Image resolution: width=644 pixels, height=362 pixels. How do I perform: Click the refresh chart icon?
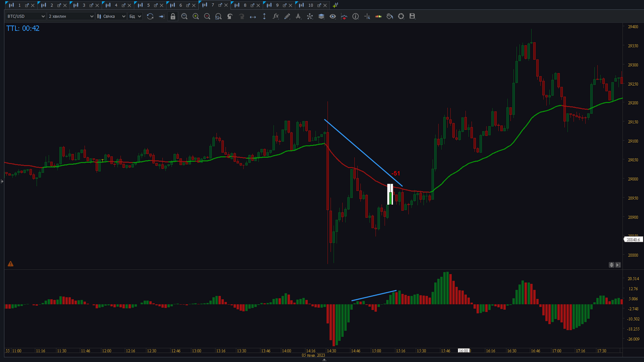pyautogui.click(x=150, y=16)
